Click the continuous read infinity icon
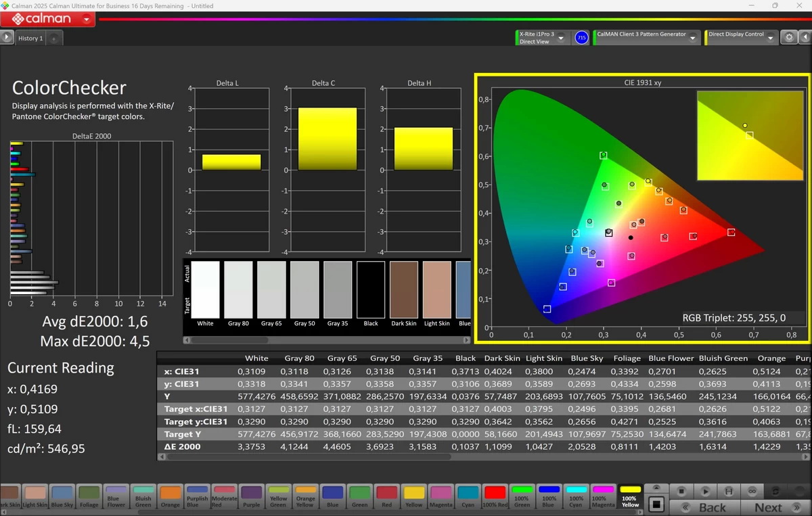 coord(751,491)
